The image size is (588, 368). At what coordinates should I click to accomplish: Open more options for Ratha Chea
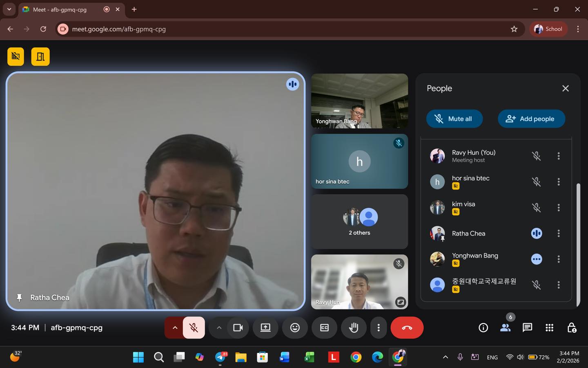pyautogui.click(x=559, y=233)
